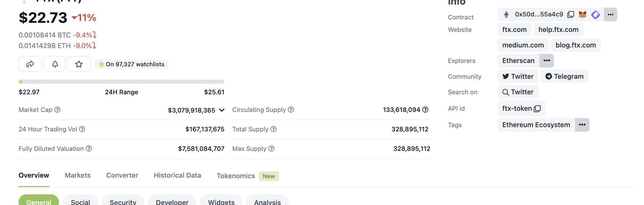Click the Max Supply help icon
Screen dimensions: 644x205
(272, 149)
